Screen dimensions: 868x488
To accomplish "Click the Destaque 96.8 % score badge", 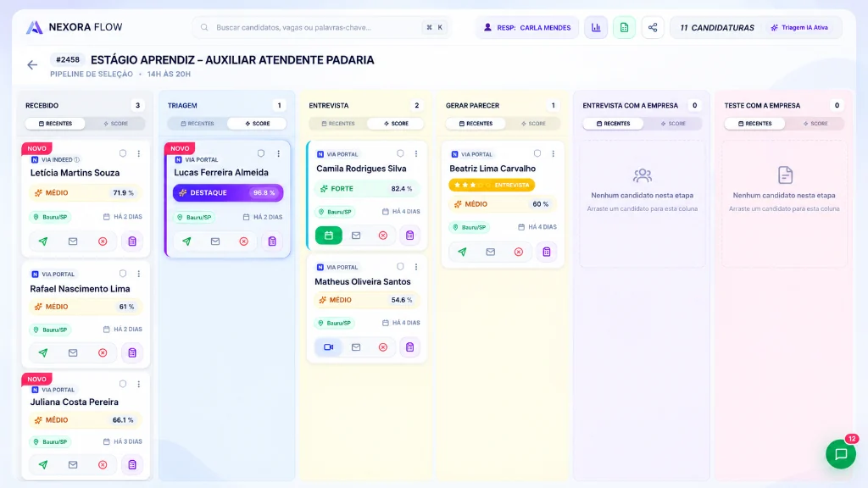I will [228, 192].
